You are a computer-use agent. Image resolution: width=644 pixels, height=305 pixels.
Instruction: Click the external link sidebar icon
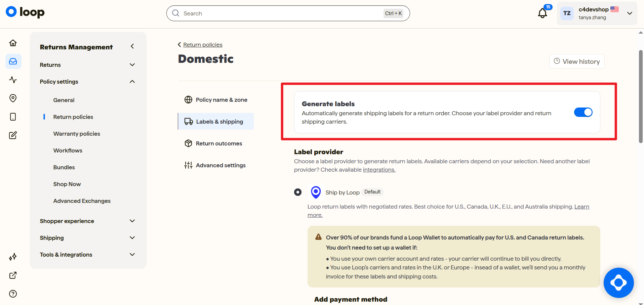coord(13,275)
